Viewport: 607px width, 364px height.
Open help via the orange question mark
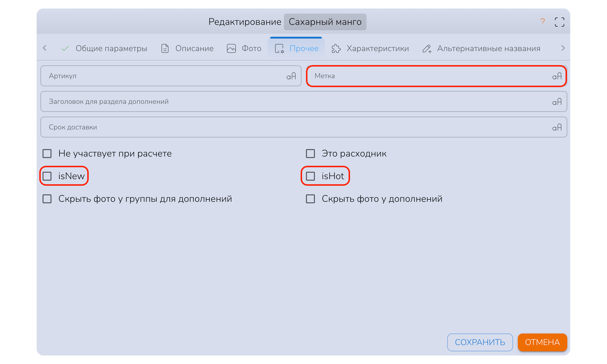coord(542,22)
